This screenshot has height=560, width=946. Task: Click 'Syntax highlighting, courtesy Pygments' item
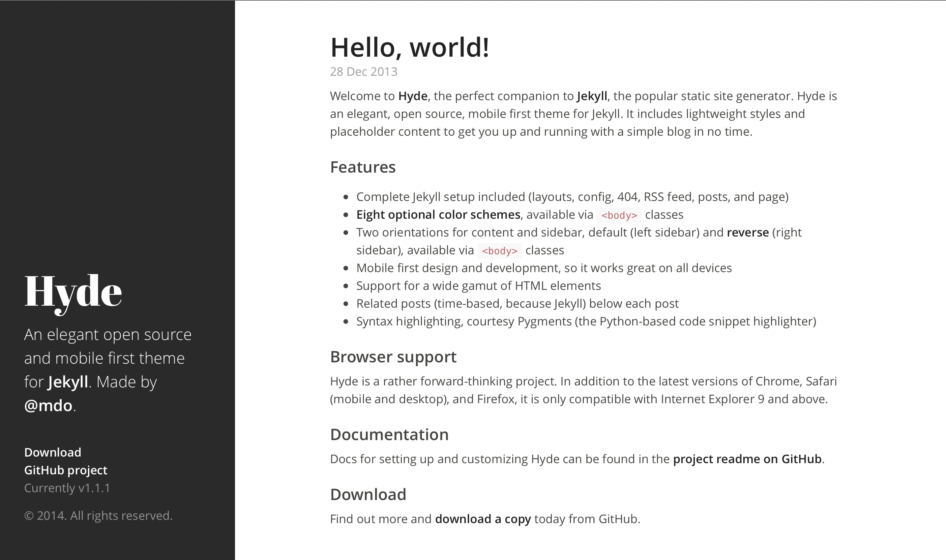(586, 321)
